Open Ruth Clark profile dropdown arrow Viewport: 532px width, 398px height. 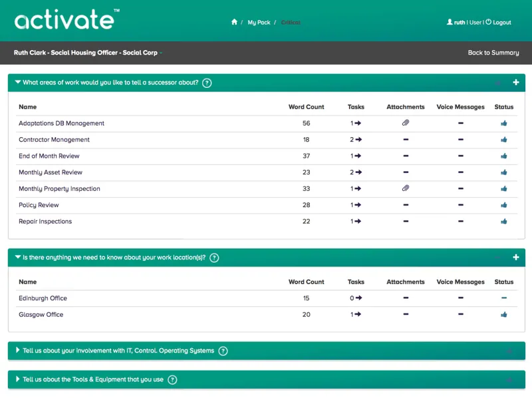161,53
